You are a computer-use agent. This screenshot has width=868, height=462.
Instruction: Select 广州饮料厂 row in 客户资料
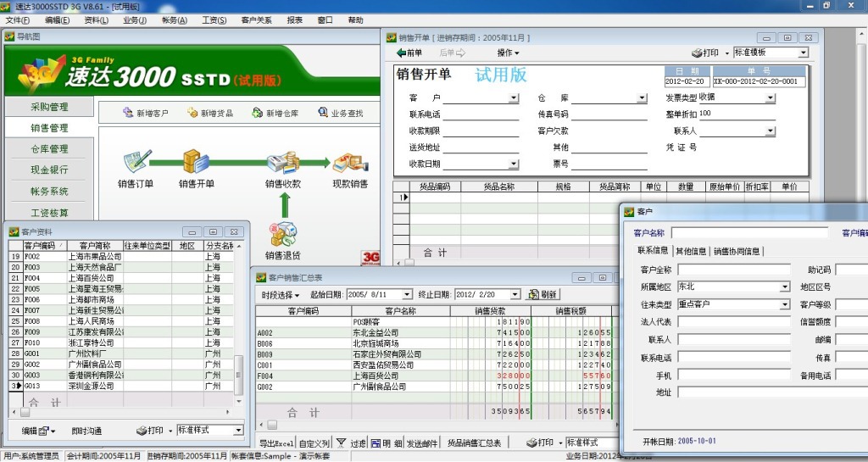click(x=121, y=353)
